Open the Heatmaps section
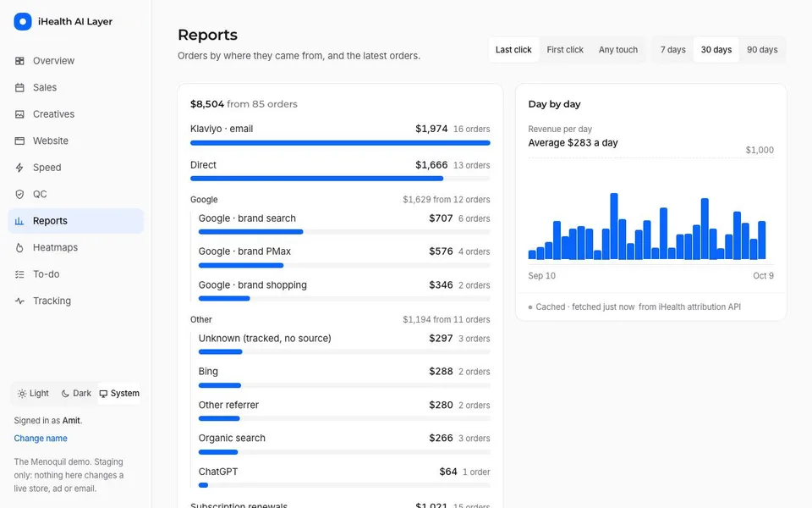This screenshot has height=508, width=812. (x=75, y=248)
